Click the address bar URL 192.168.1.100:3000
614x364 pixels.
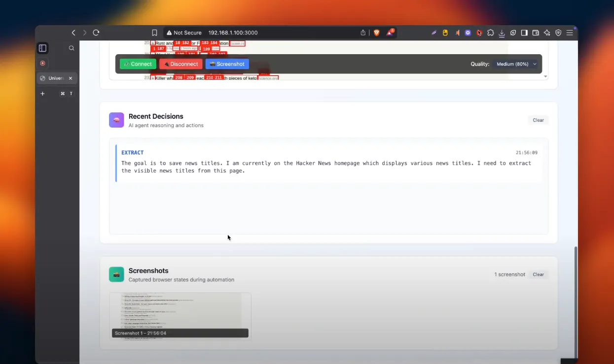[x=233, y=33]
